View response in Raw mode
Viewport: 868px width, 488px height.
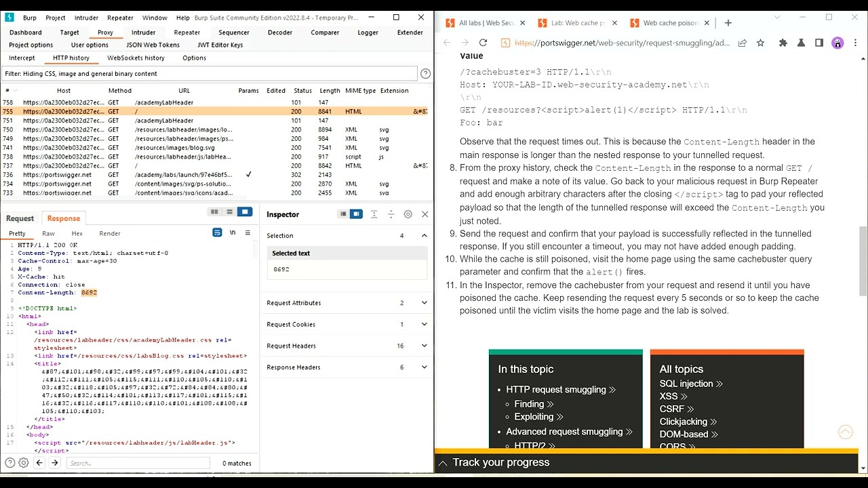(48, 233)
